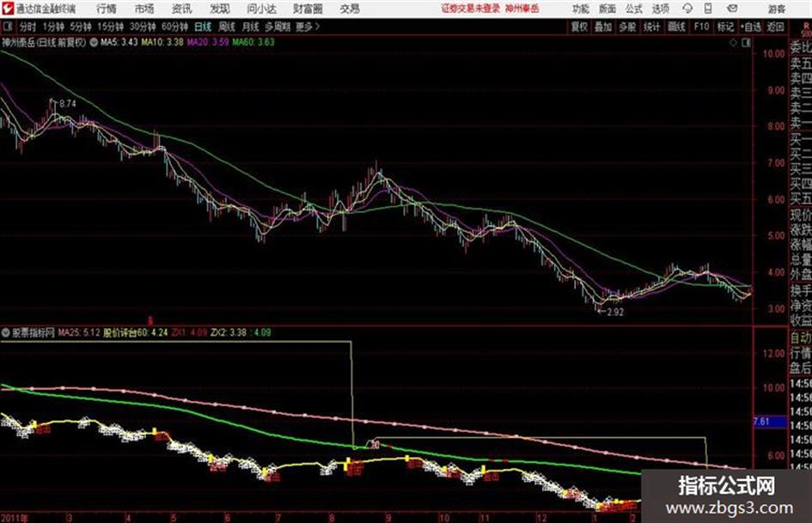Screen dimensions: 812x523
Task: Select the 多周期 multi-period tab
Action: 278,27
